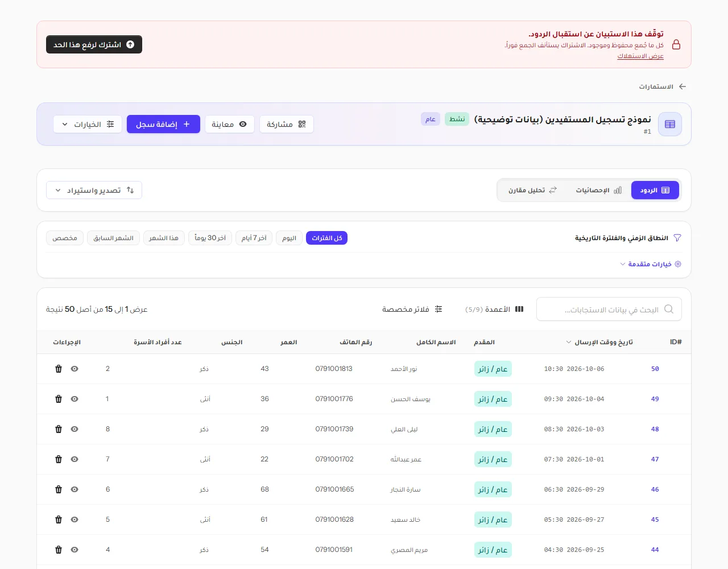This screenshot has width=728, height=569.
Task: Open the تصدير واستيراد export import dropdown
Action: [x=94, y=190]
